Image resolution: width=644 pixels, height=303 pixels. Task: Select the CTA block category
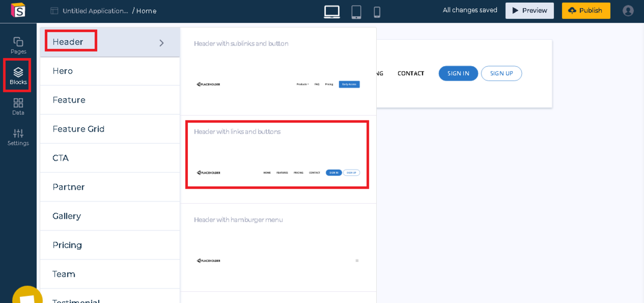click(110, 158)
